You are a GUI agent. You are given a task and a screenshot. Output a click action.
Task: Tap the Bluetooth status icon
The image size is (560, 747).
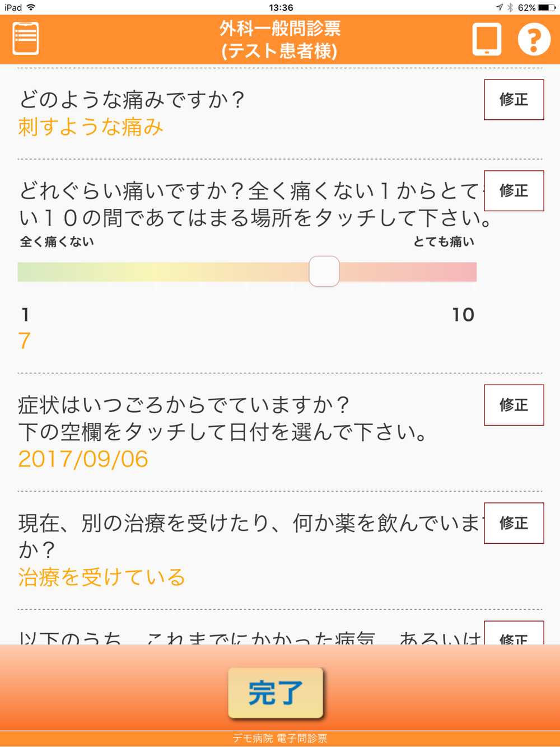[510, 7]
